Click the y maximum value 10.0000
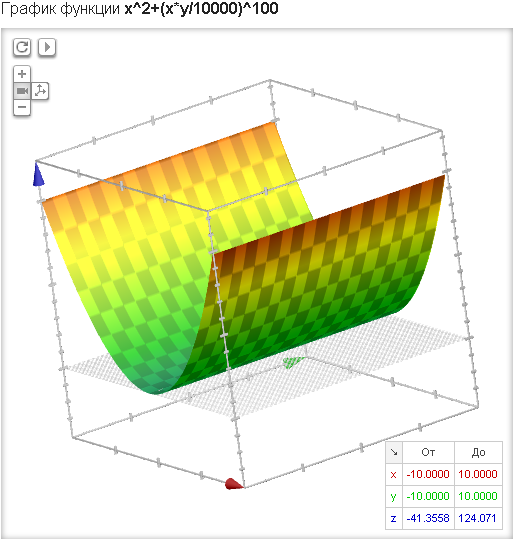 (x=478, y=496)
